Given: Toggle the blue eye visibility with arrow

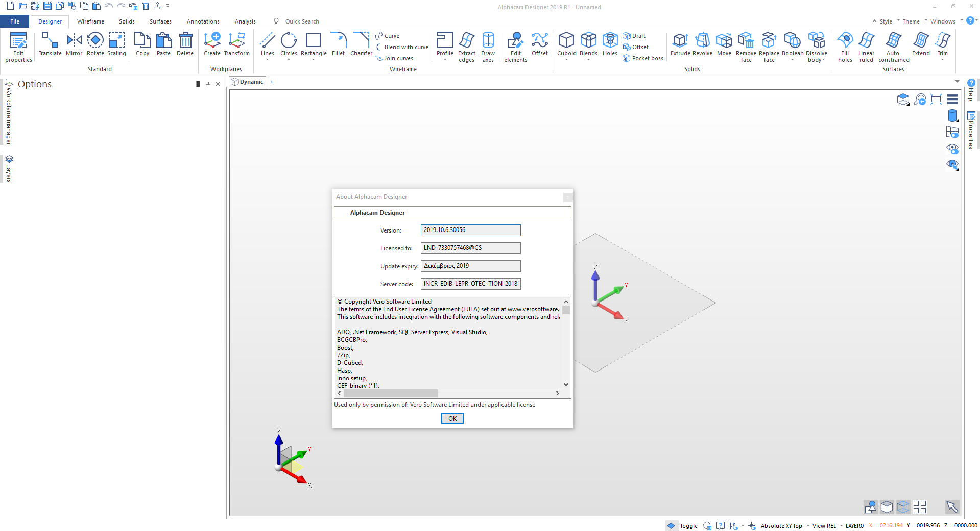Looking at the screenshot, I should click(952, 165).
